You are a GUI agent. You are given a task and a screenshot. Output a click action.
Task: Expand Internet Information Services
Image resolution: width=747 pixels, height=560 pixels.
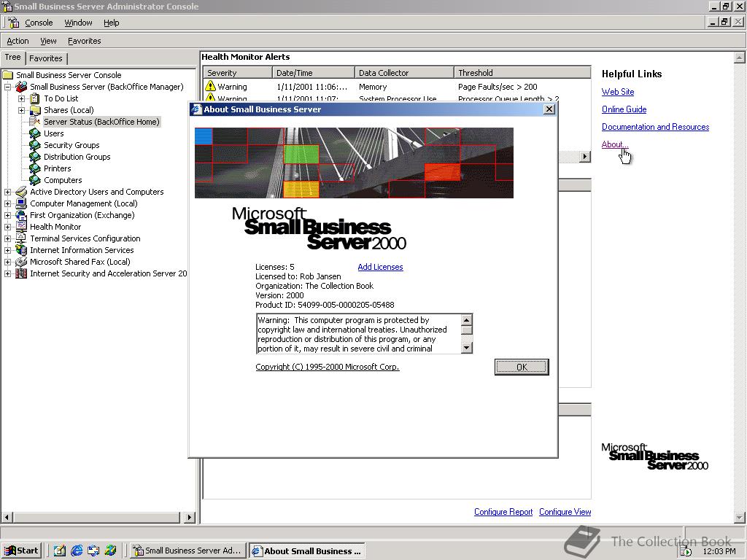pos(7,250)
